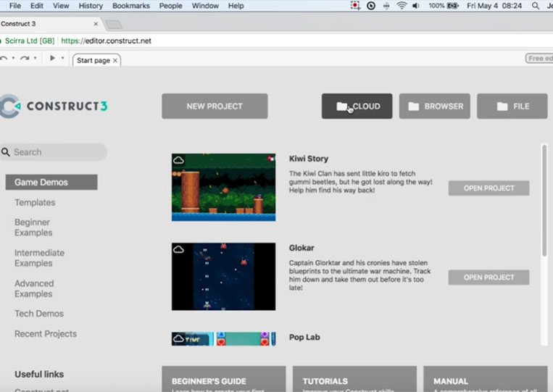Click the undo arrow icon
Image resolution: width=553 pixels, height=392 pixels.
tap(4, 58)
